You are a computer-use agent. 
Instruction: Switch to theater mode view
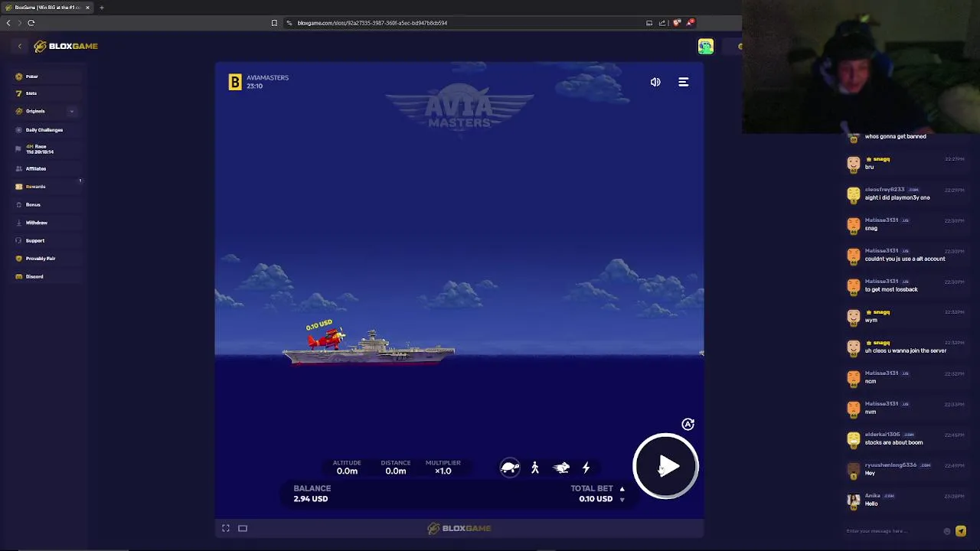pos(243,528)
